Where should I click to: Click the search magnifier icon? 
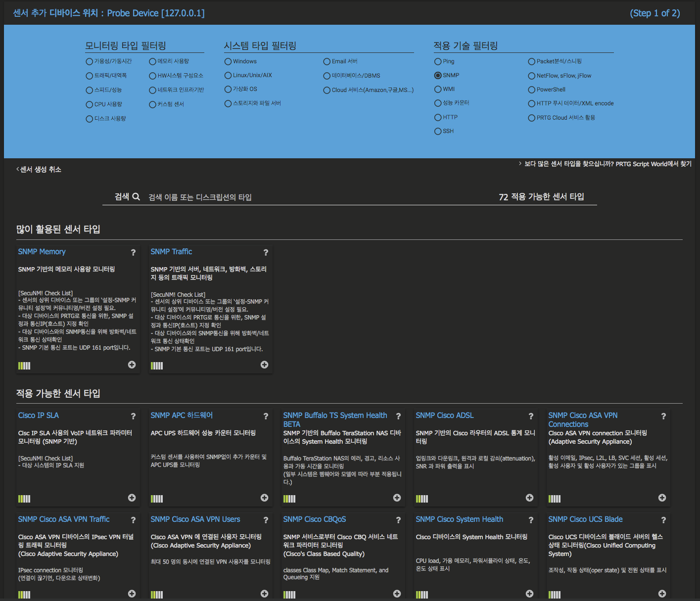click(136, 196)
